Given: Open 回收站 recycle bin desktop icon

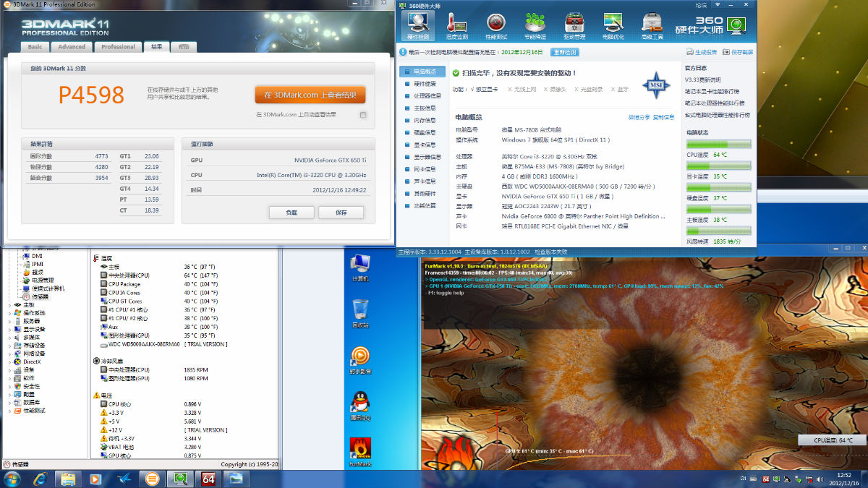Looking at the screenshot, I should (x=360, y=314).
